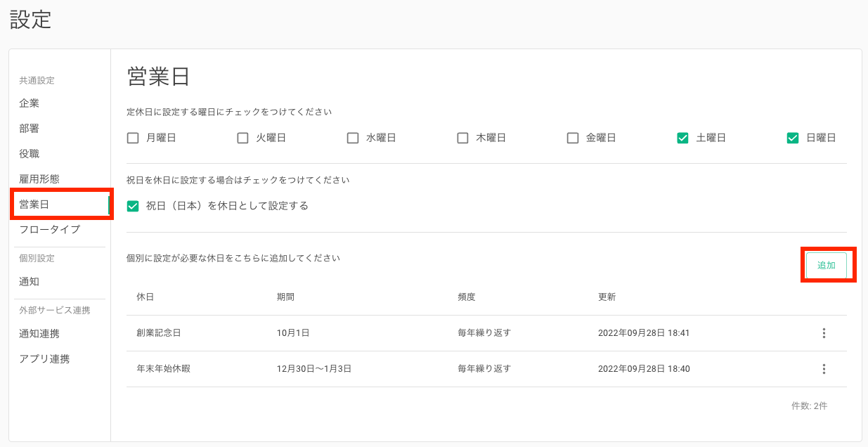
Task: Click the 頻度 column header
Action: tap(467, 297)
